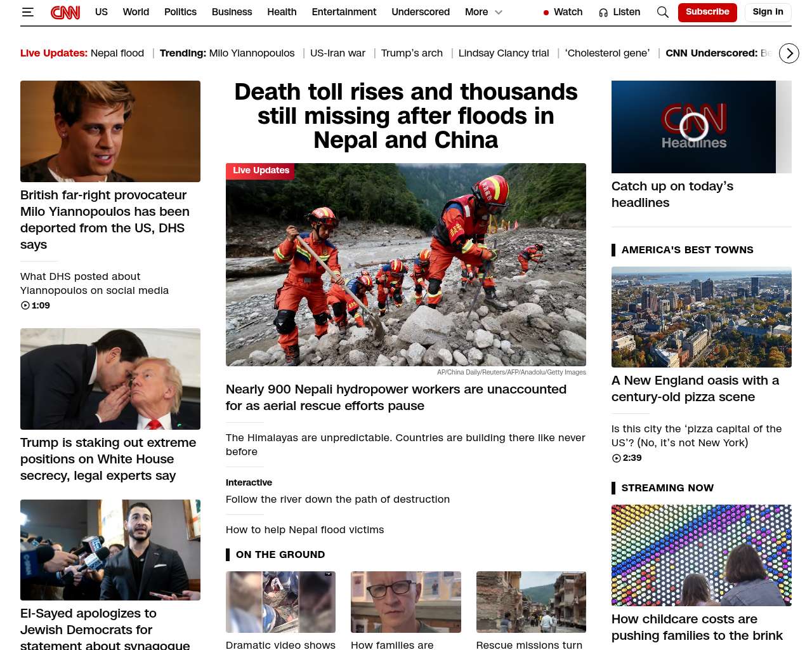Click the Subscribe button
Image resolution: width=812 pixels, height=650 pixels.
tap(707, 12)
